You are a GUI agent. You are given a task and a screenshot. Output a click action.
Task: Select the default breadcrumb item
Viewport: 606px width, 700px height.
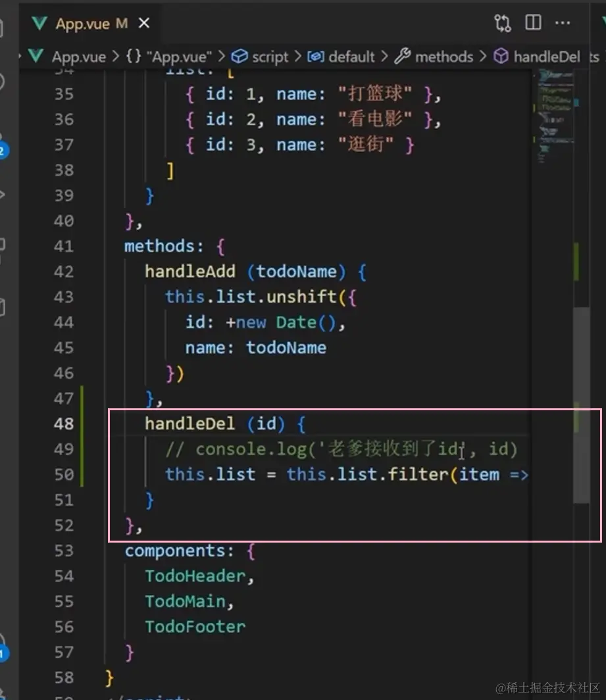351,57
